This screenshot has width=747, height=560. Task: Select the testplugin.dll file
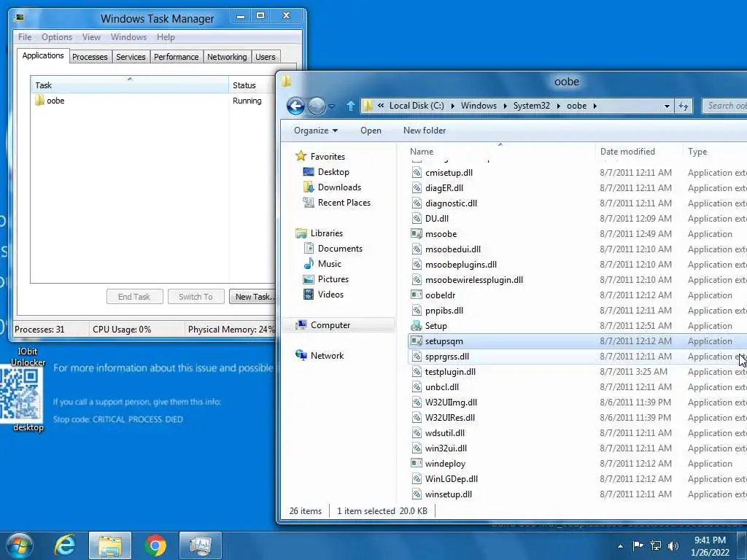click(449, 371)
